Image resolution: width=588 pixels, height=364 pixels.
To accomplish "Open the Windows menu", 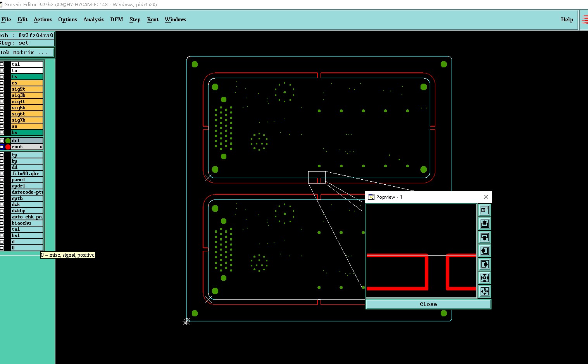I will [x=176, y=19].
